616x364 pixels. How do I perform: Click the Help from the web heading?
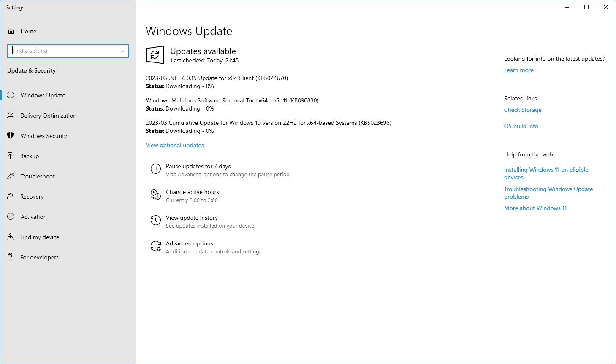click(529, 155)
